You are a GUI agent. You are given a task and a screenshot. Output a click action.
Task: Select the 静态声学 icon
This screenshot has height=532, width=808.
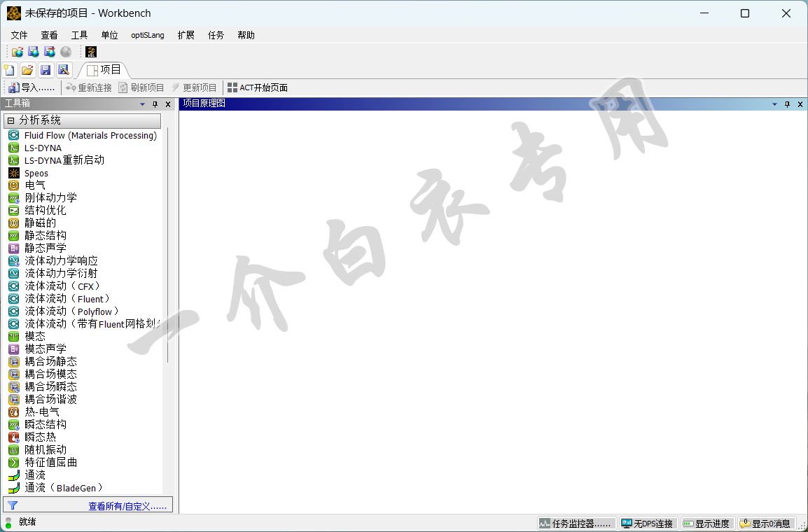(14, 248)
